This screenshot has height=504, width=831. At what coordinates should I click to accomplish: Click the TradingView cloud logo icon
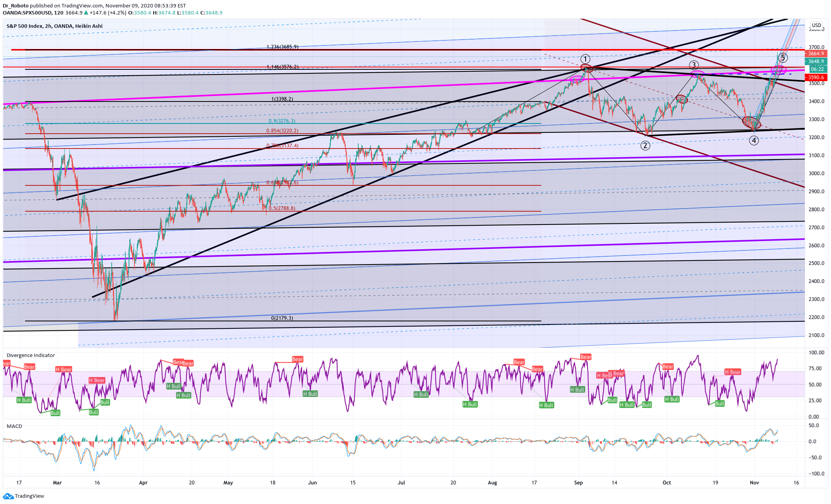coord(8,496)
